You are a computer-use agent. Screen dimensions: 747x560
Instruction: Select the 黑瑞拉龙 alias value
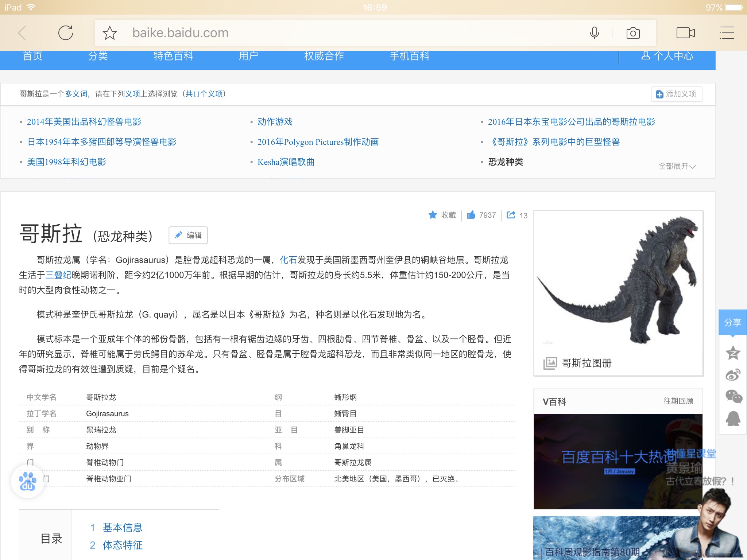click(101, 430)
